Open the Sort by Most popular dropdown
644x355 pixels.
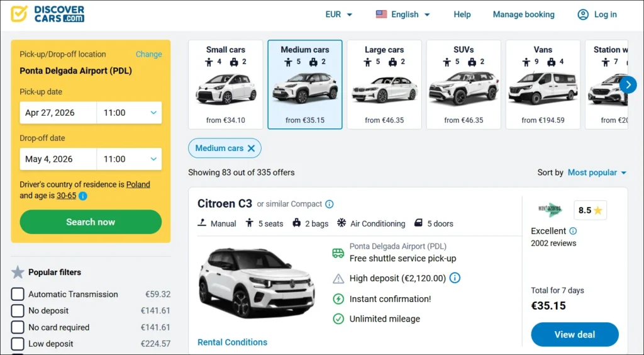pos(597,172)
